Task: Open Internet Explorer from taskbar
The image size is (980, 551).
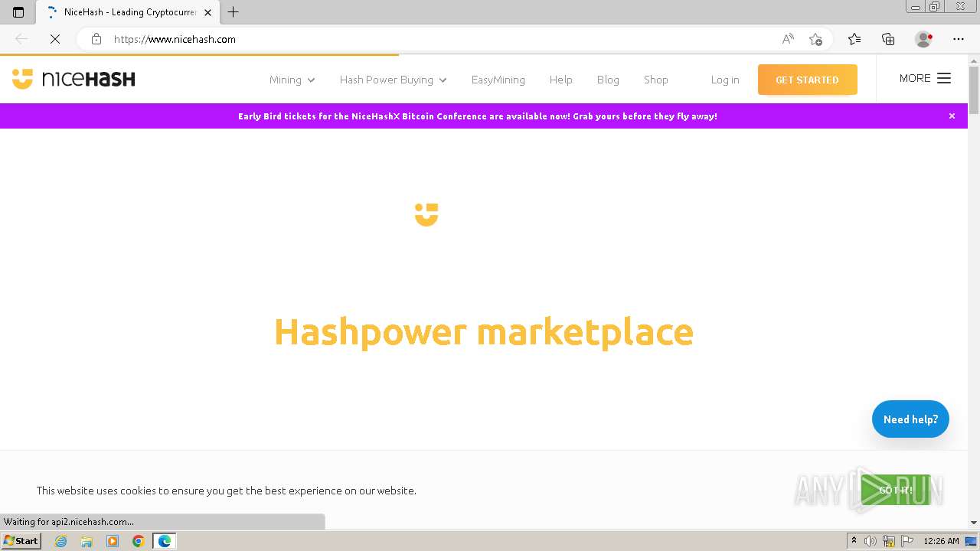Action: (61, 541)
